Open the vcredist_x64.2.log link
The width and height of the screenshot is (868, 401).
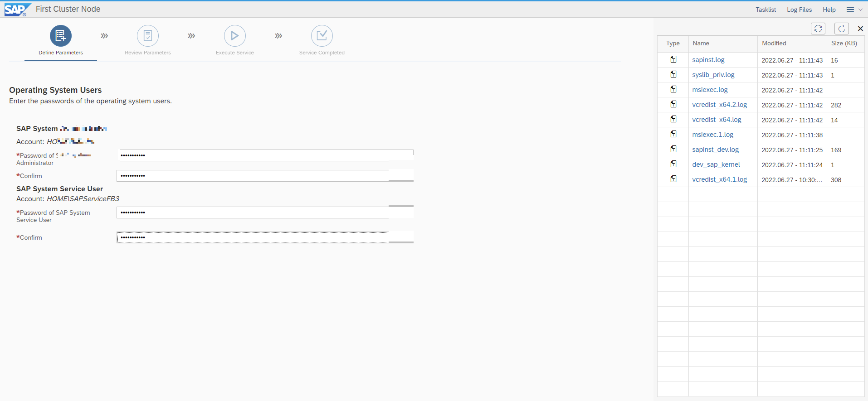point(719,105)
